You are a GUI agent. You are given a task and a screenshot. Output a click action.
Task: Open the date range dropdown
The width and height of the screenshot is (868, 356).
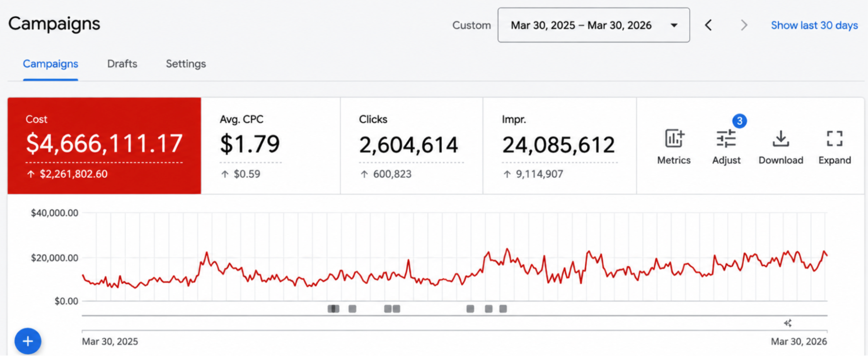[594, 25]
